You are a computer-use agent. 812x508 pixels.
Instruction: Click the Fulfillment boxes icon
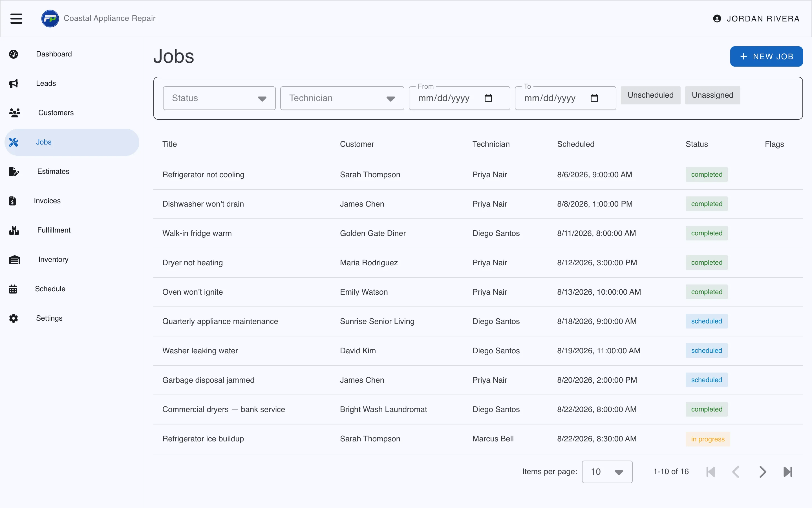[x=14, y=230]
